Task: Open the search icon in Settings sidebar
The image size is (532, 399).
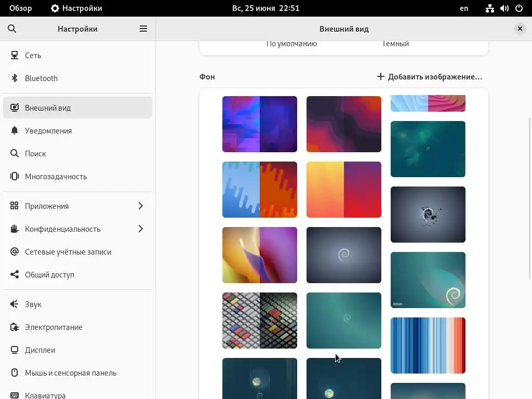Action: coord(12,29)
